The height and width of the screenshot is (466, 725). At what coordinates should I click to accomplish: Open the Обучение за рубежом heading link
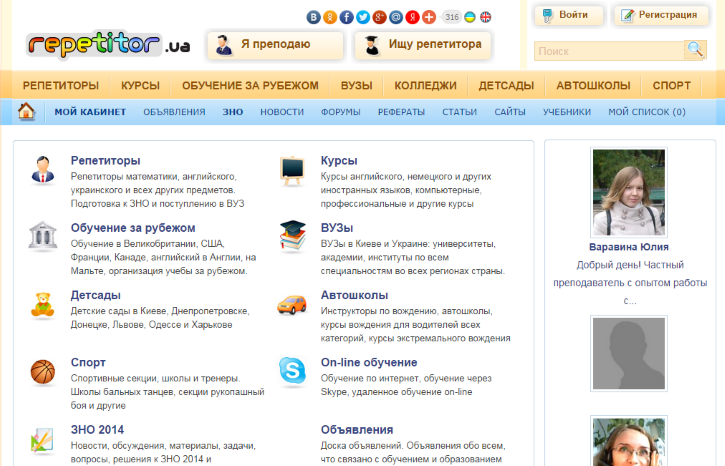point(133,227)
